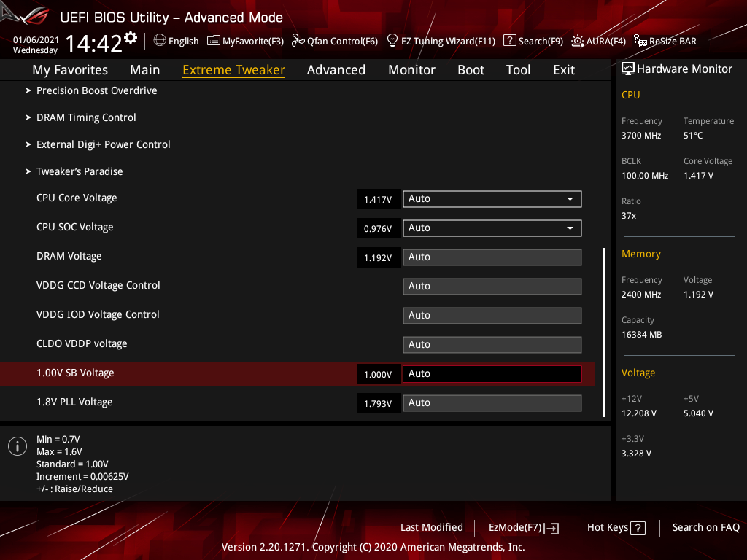747x560 pixels.
Task: Click the info icon in help panel
Action: [x=18, y=446]
